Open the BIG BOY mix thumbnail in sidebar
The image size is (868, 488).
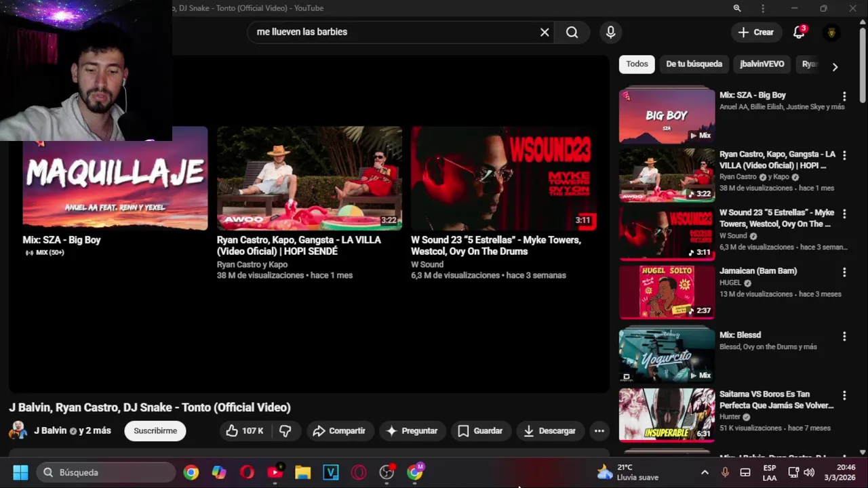click(667, 116)
